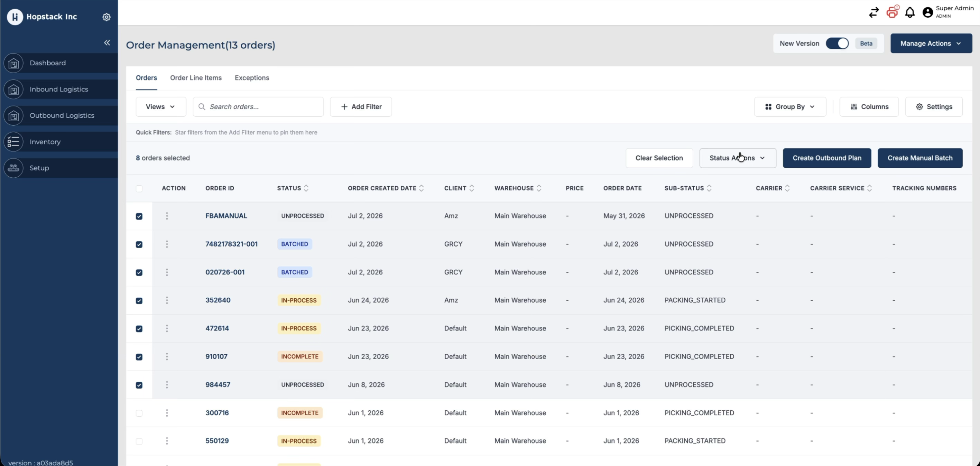
Task: Click Create Outbound Plan
Action: pyautogui.click(x=827, y=158)
